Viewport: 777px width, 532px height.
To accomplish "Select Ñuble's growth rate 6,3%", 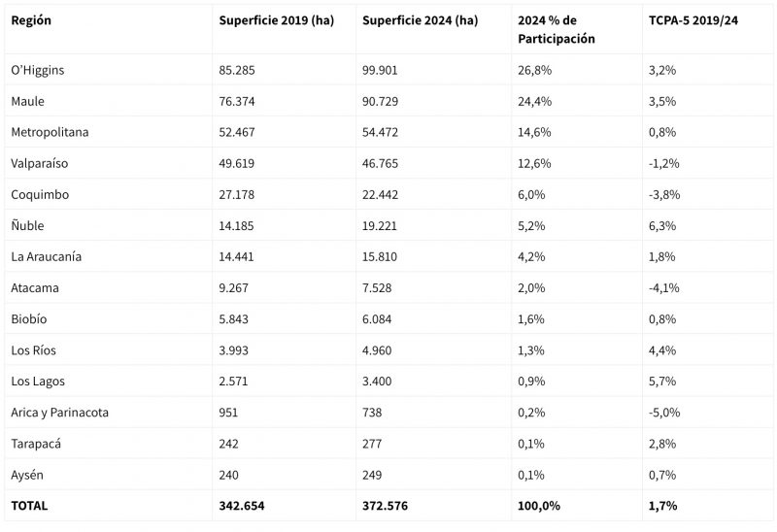I will pos(662,225).
